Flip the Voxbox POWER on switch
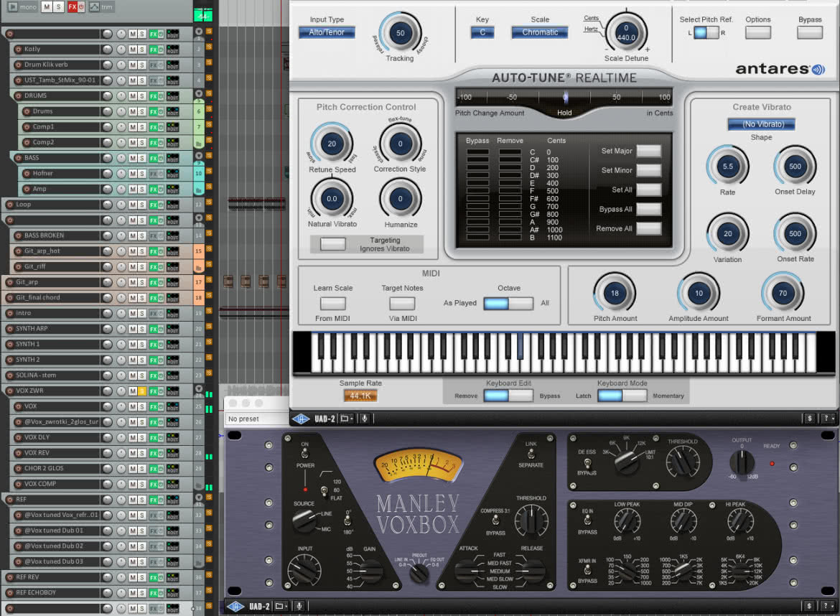This screenshot has width=840, height=616. tap(305, 454)
